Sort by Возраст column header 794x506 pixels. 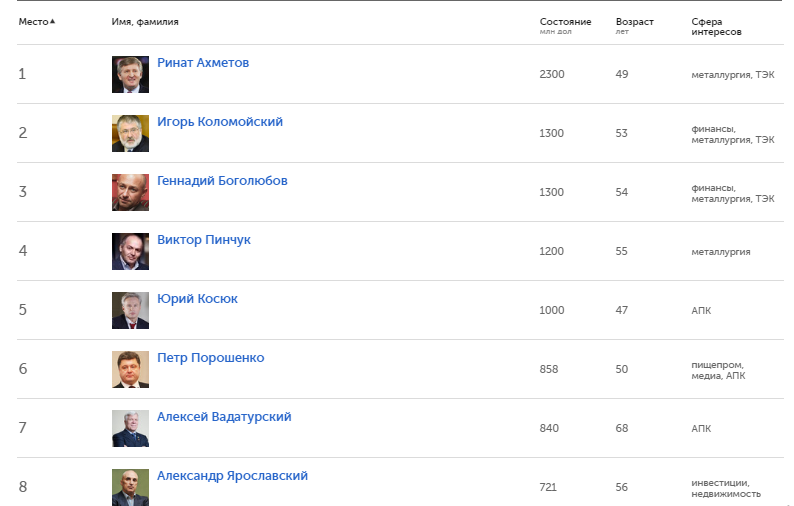pyautogui.click(x=634, y=22)
